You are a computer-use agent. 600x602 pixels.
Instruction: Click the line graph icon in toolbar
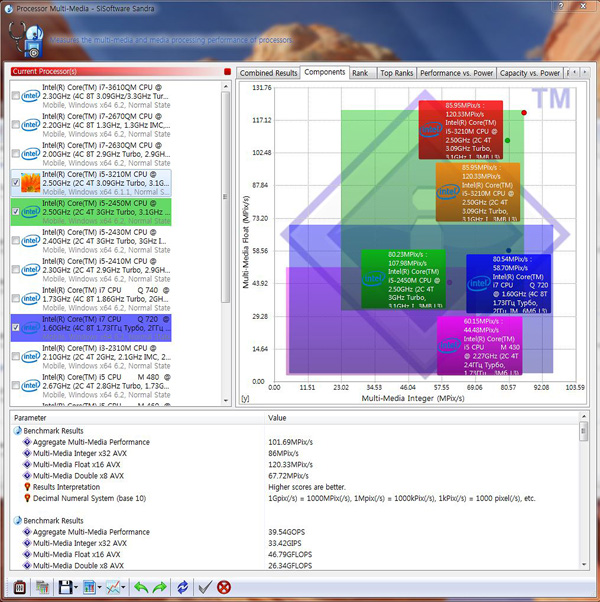113,587
